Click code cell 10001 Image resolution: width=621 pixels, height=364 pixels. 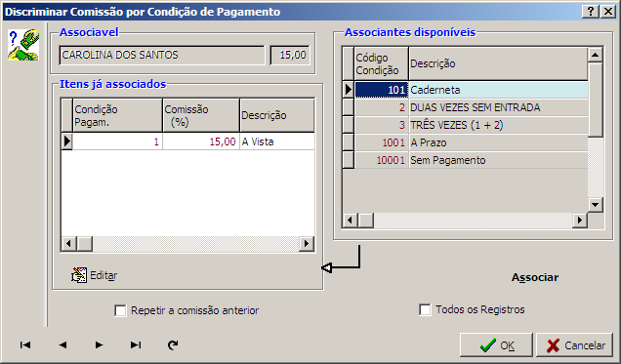coord(382,160)
